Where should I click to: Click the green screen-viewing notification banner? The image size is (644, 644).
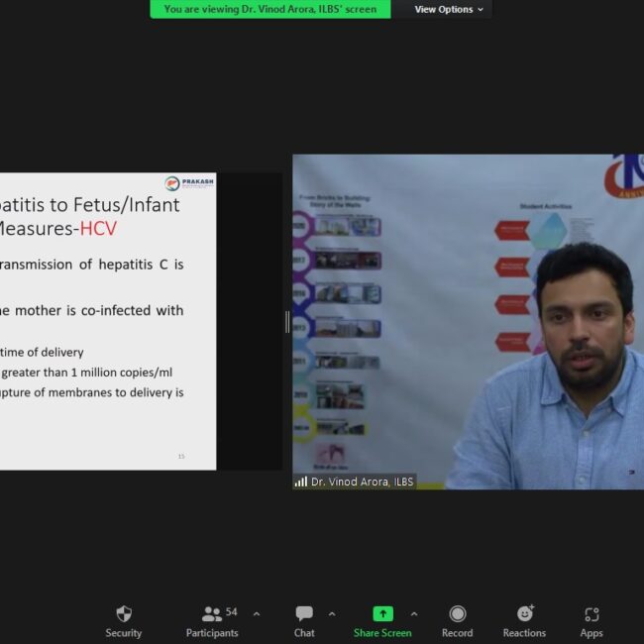[270, 9]
